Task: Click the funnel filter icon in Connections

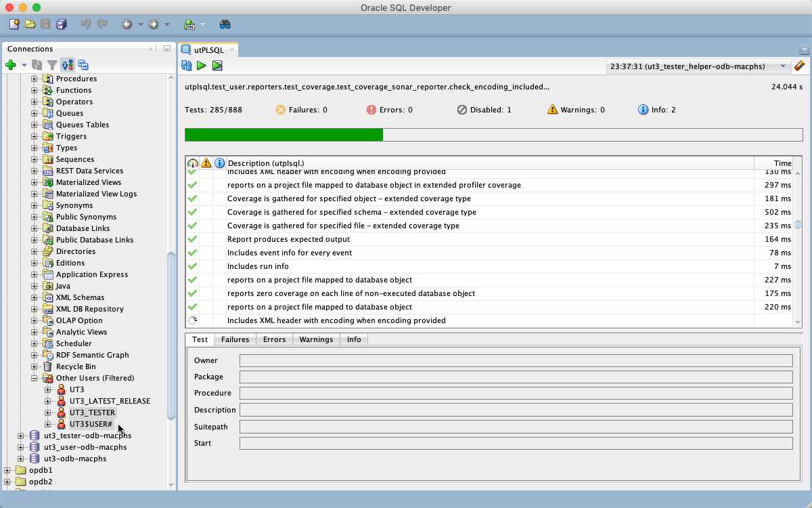Action: click(x=52, y=65)
